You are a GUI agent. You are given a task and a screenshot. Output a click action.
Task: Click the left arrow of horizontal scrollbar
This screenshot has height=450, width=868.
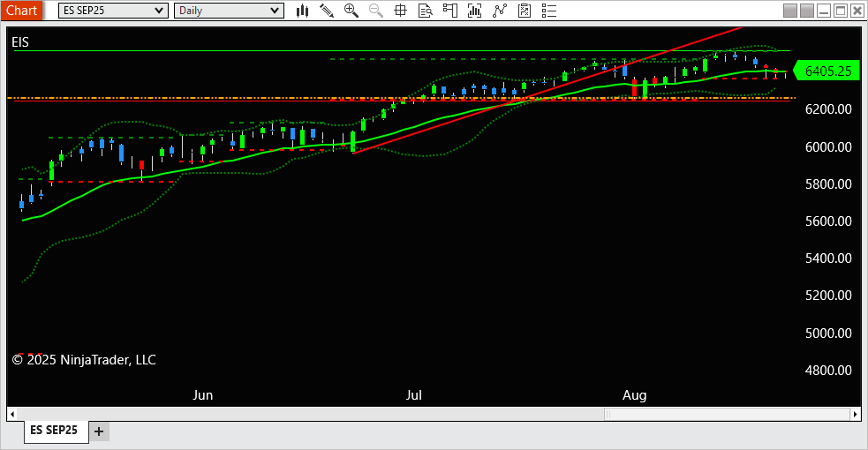click(x=11, y=414)
